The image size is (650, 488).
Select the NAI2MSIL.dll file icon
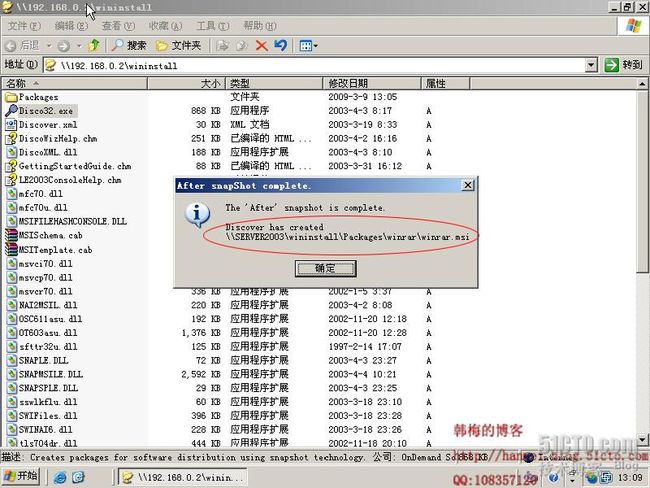pos(11,305)
